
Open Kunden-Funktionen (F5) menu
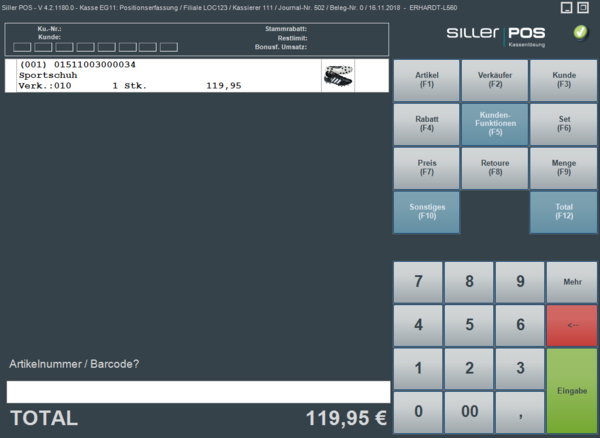click(495, 123)
